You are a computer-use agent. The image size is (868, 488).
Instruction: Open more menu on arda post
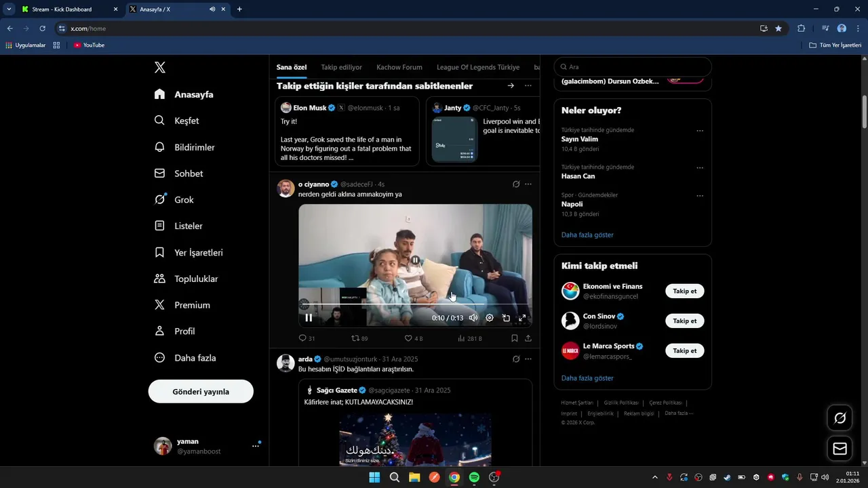click(528, 359)
